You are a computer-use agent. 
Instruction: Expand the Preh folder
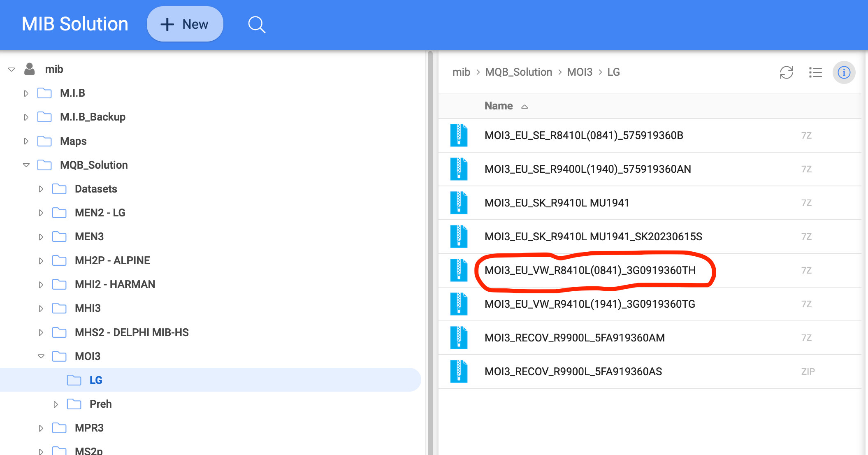pyautogui.click(x=56, y=404)
